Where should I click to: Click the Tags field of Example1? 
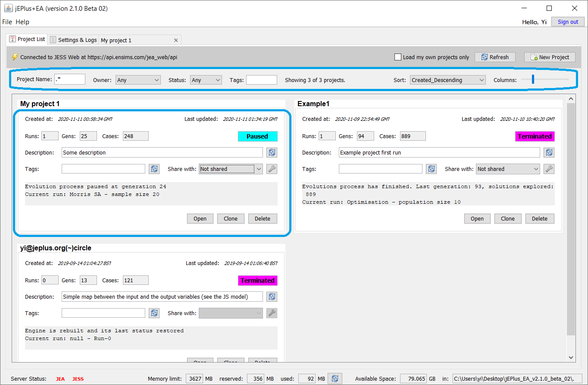click(x=381, y=169)
